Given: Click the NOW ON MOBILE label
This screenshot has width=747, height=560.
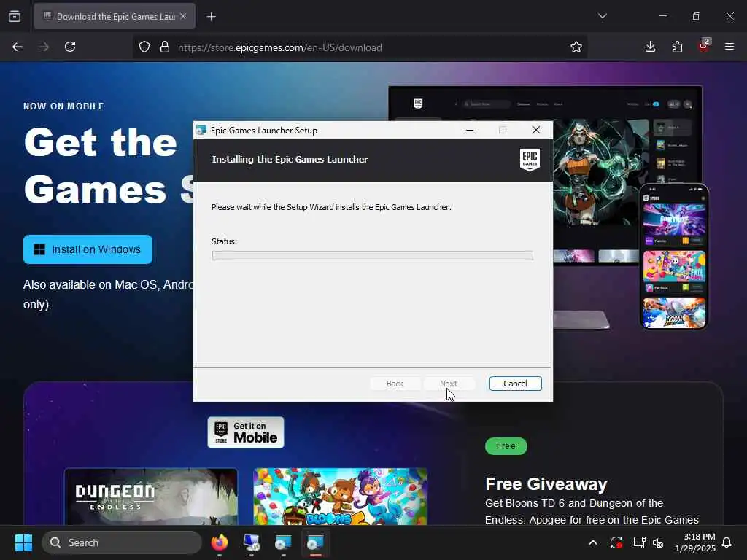Looking at the screenshot, I should [63, 106].
